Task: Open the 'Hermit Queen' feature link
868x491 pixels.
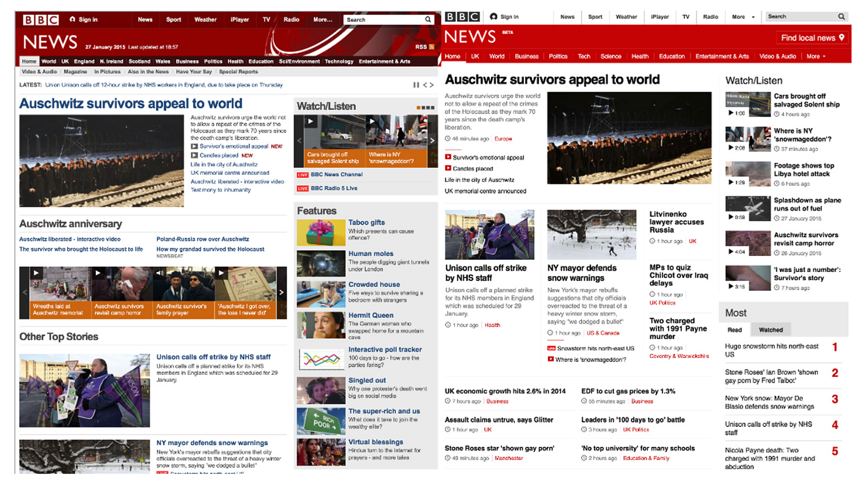Action: [371, 315]
